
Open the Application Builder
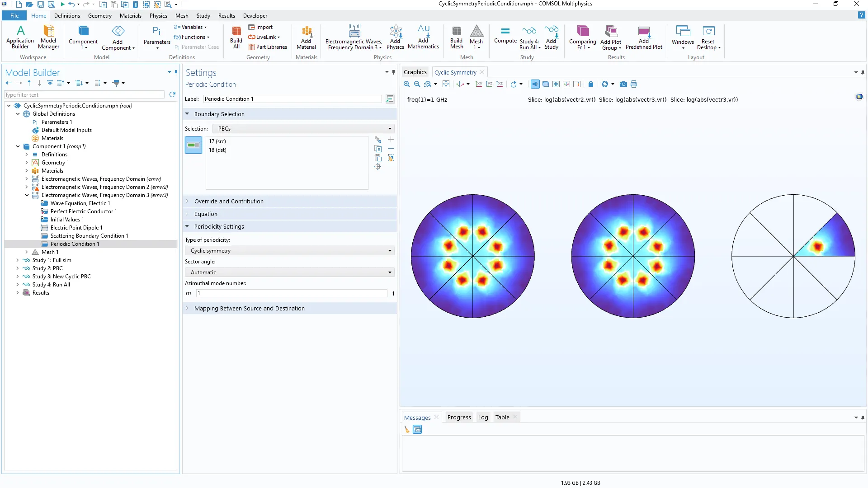point(20,37)
